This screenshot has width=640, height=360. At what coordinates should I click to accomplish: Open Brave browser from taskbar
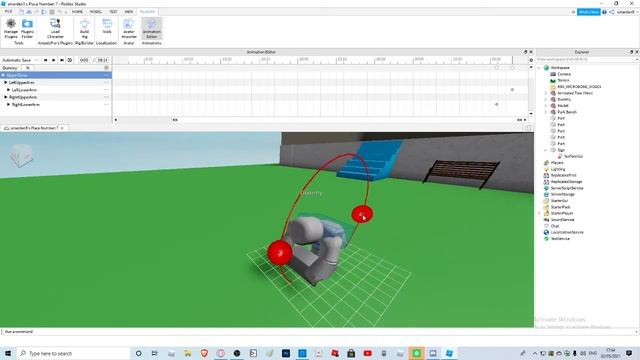coord(204,353)
